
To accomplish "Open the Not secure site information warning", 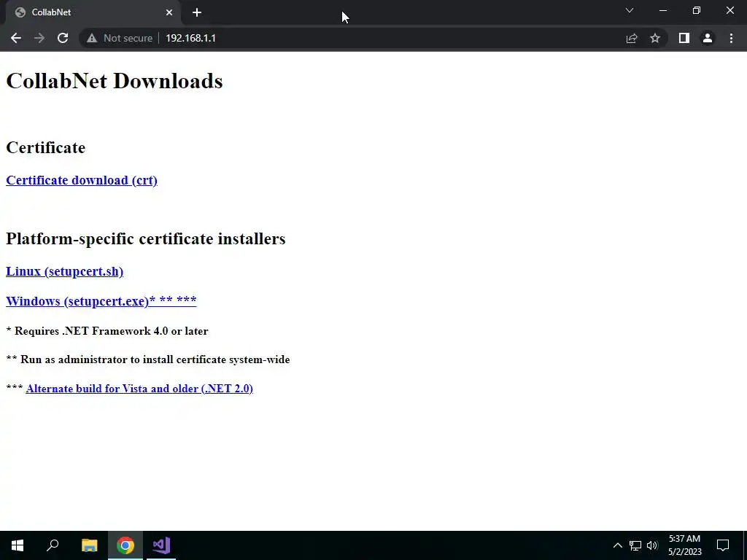I will coord(120,38).
